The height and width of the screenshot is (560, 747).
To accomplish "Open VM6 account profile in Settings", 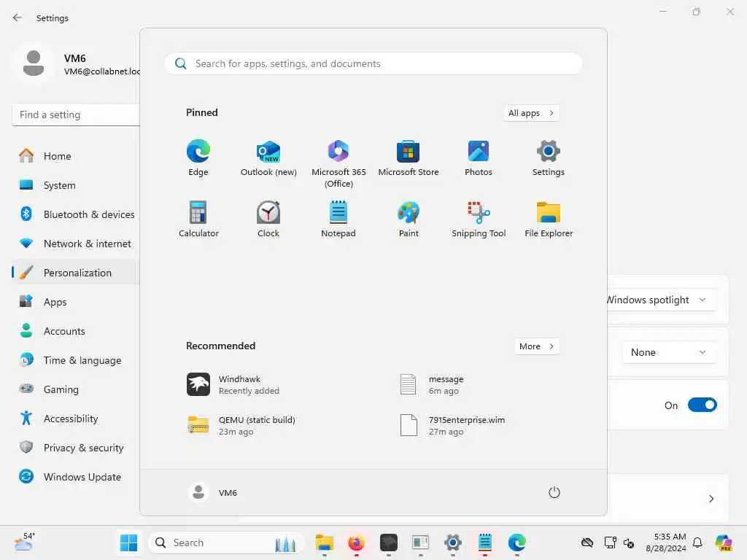I will click(76, 64).
